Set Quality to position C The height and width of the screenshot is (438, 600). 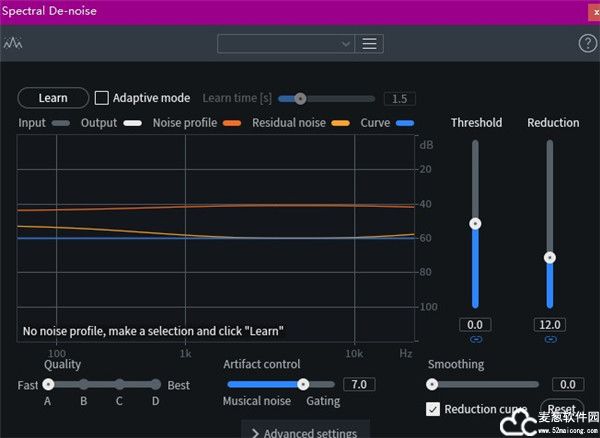(x=119, y=384)
